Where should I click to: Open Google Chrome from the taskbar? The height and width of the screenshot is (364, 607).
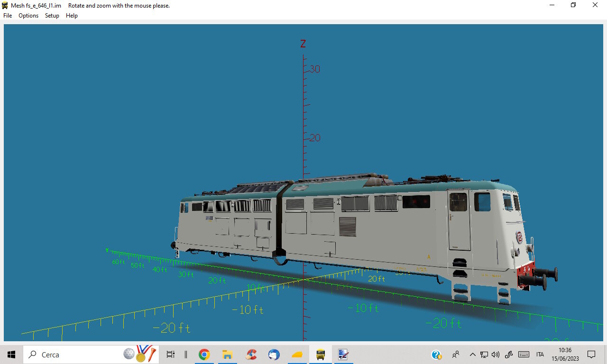[204, 355]
